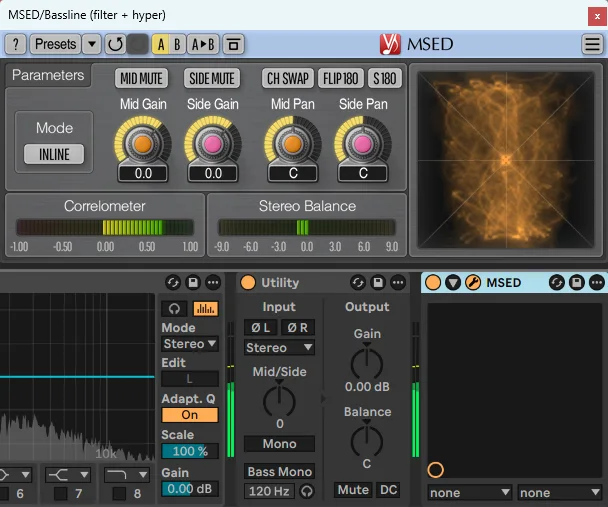Toggle CH SWAP
Viewport: 608px width, 507px height.
click(x=288, y=79)
